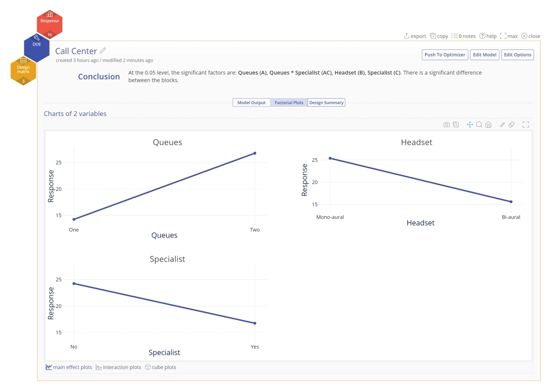Image resolution: width=550 pixels, height=392 pixels.
Task: Click the Queues chart title
Action: tap(168, 142)
